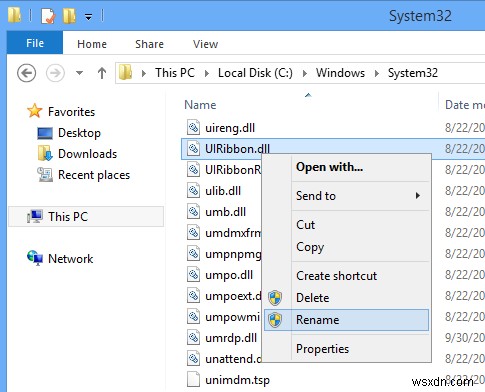Choose Rename from the context menu

pos(347,320)
